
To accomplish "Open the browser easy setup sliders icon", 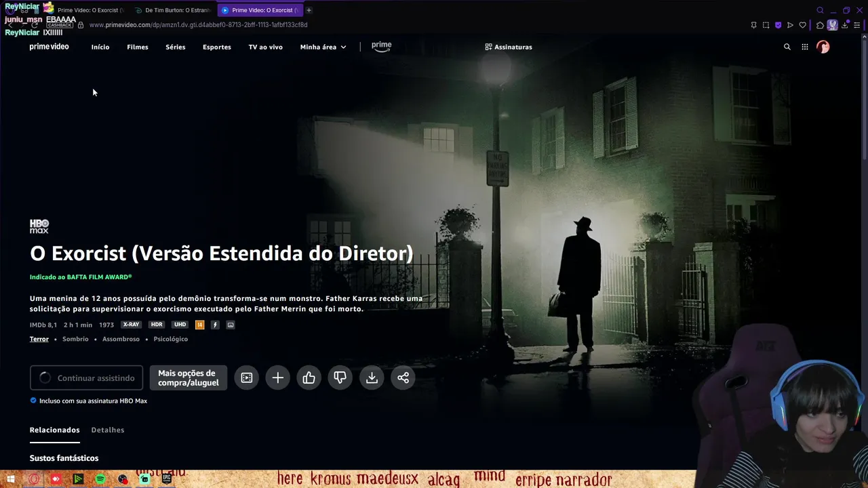I will [858, 25].
